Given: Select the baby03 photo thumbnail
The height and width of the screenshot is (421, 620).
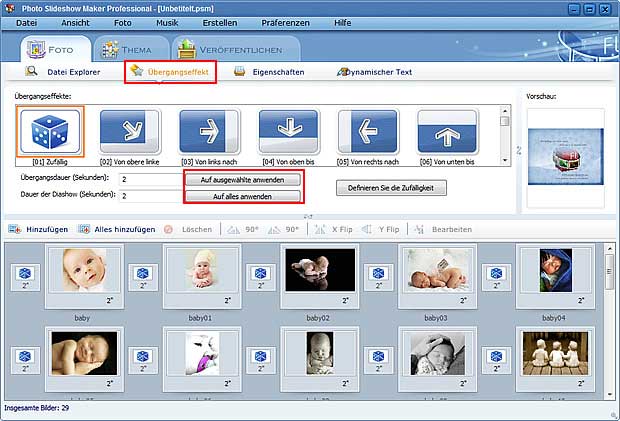Looking at the screenshot, I should [x=438, y=276].
